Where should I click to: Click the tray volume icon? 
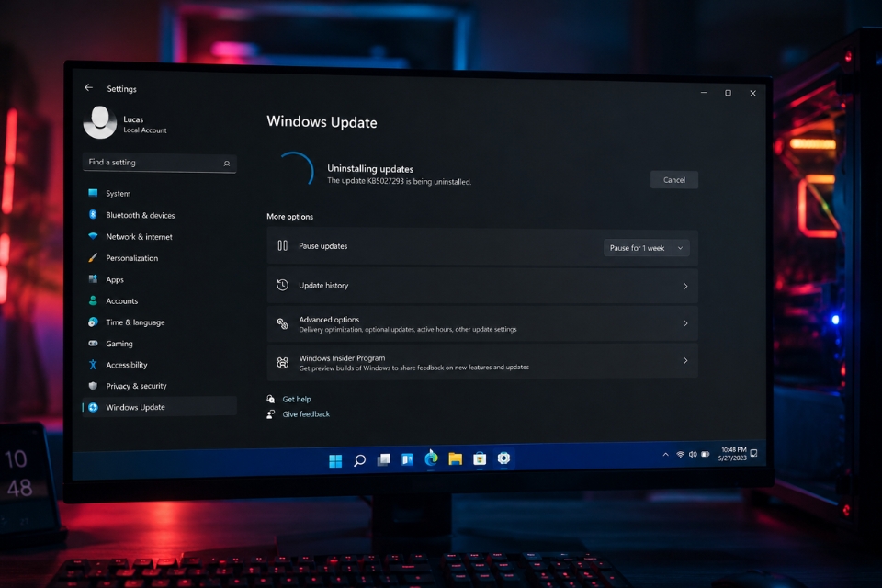click(x=693, y=454)
